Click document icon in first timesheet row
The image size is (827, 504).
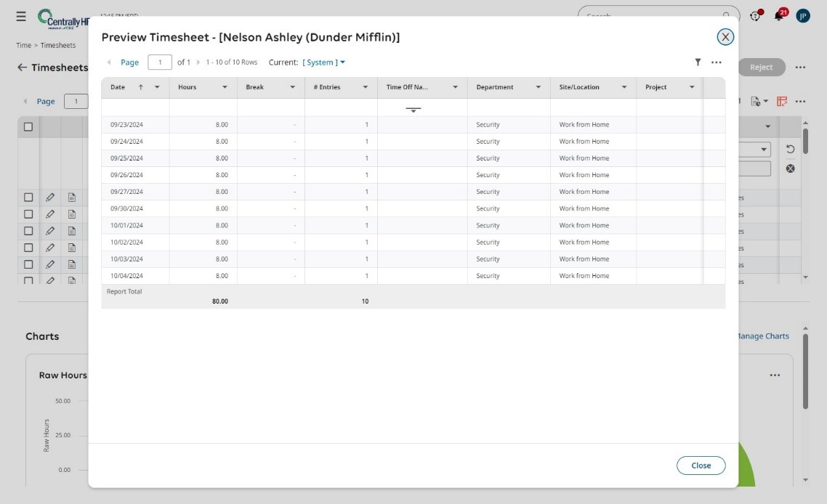72,198
